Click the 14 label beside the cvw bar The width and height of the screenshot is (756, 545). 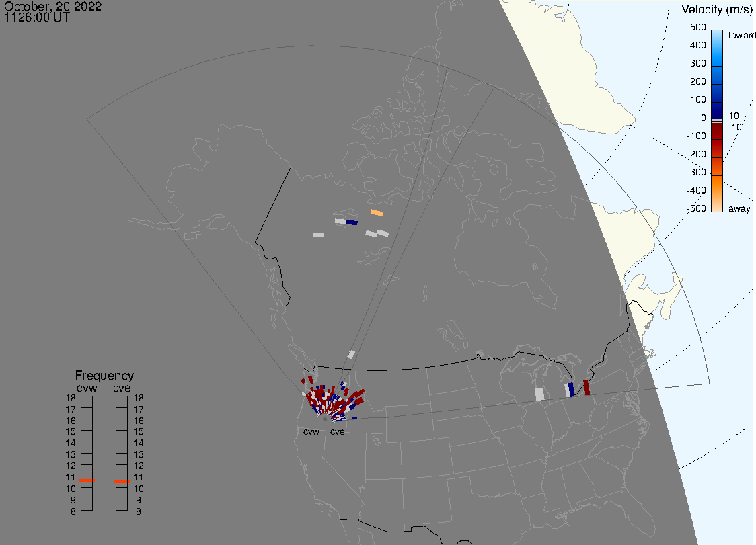pos(71,444)
